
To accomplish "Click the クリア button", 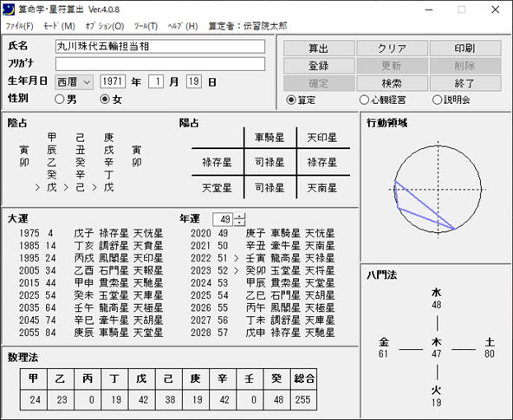I will click(x=392, y=48).
